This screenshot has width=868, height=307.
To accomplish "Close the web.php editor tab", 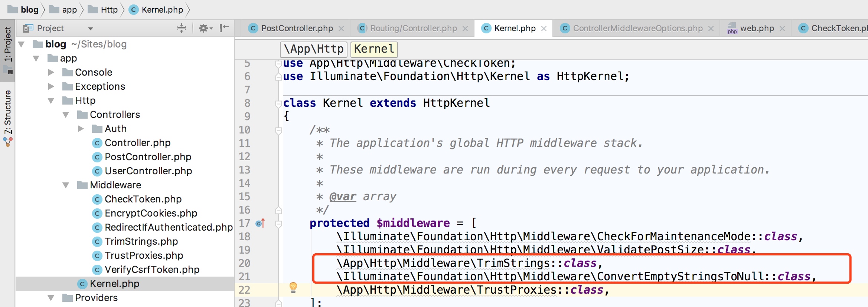I will 782,29.
